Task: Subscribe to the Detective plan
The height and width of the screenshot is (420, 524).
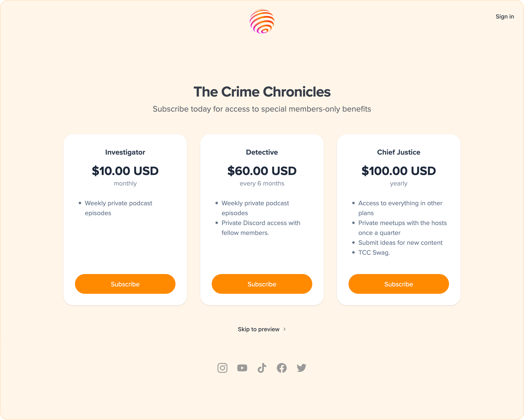Action: [x=262, y=284]
